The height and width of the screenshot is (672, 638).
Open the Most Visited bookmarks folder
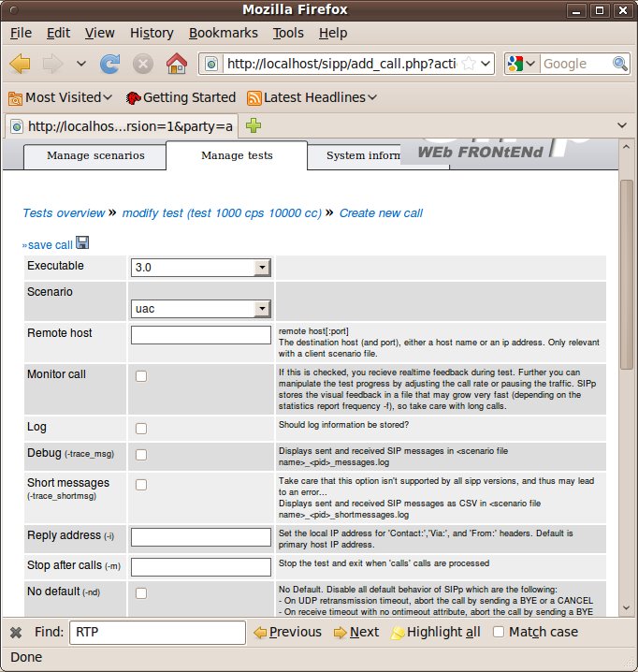[60, 97]
